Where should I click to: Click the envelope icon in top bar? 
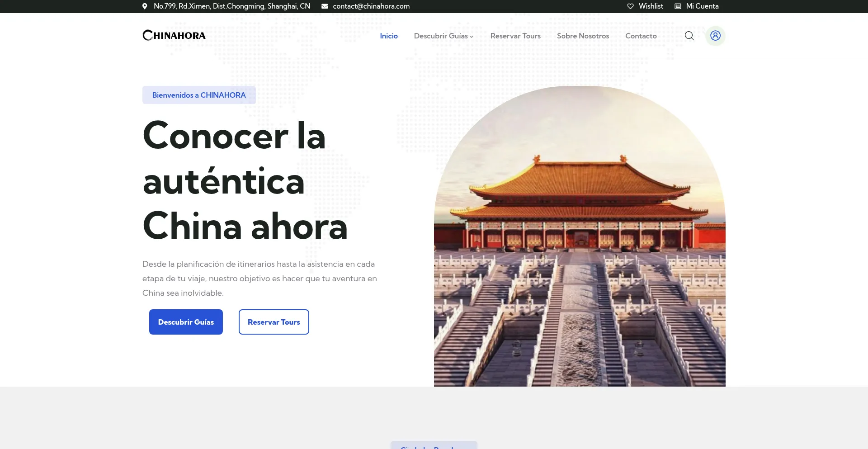tap(325, 6)
